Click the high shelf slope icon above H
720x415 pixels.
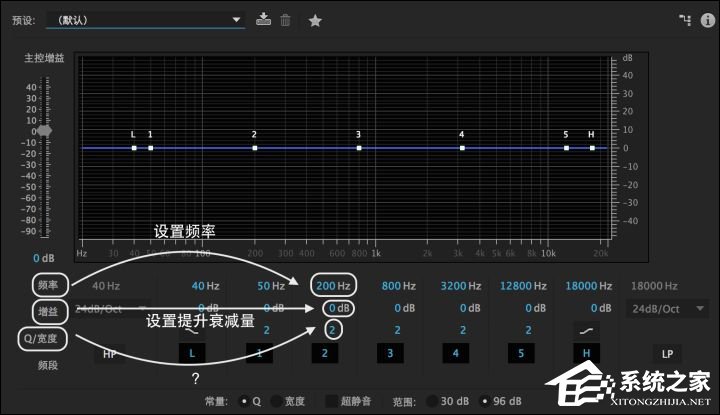tap(586, 331)
